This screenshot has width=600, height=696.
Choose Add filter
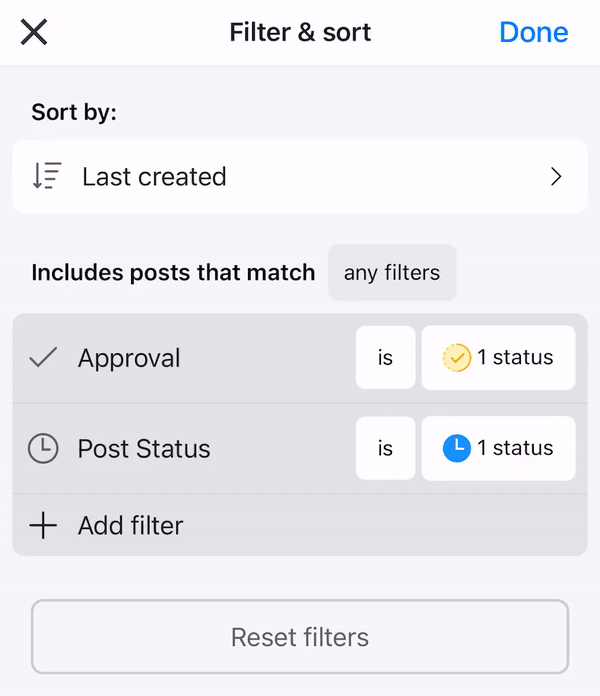click(131, 525)
